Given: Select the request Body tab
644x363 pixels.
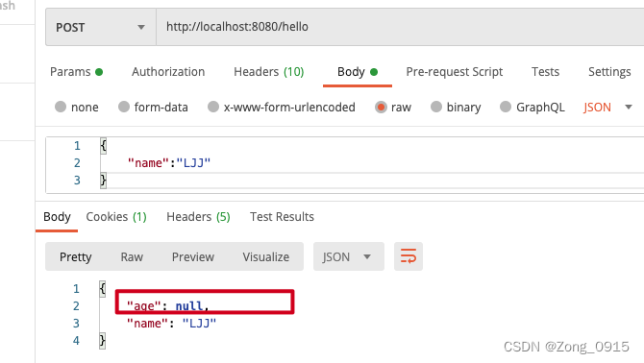Looking at the screenshot, I should [x=358, y=72].
